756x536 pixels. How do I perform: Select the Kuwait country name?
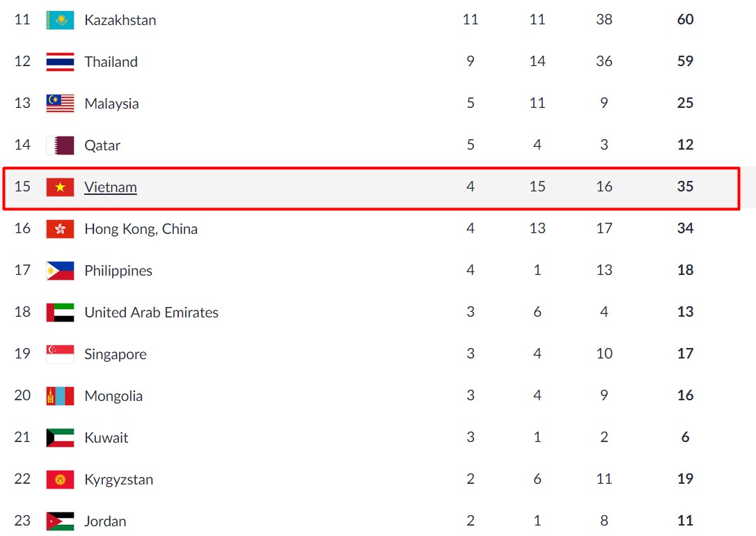(106, 438)
